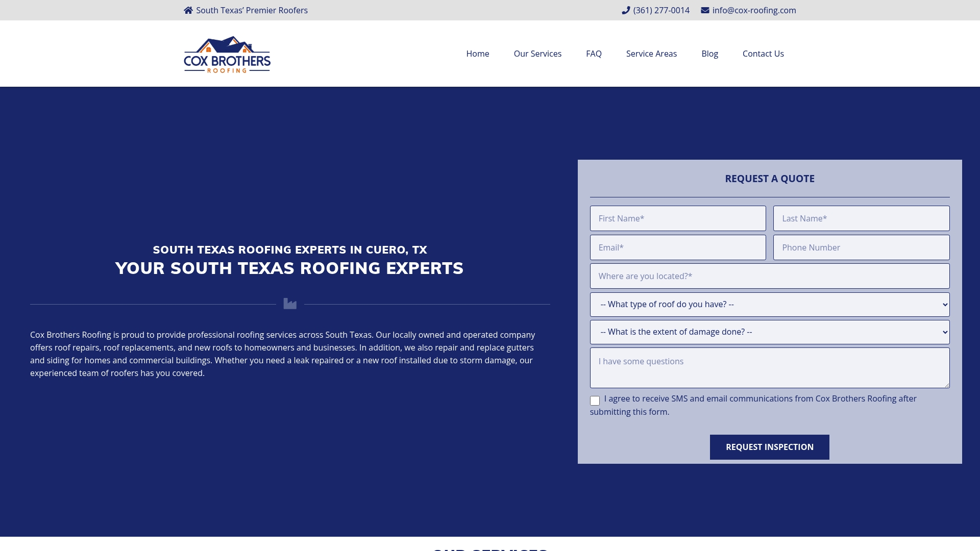Viewport: 980px width, 551px height.
Task: Click the 'I have some questions' text area
Action: tap(770, 368)
